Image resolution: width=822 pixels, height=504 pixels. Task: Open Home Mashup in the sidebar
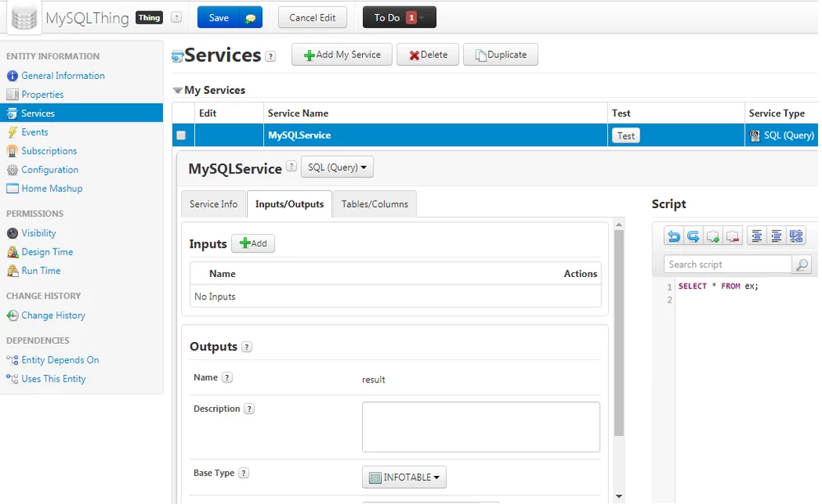52,188
